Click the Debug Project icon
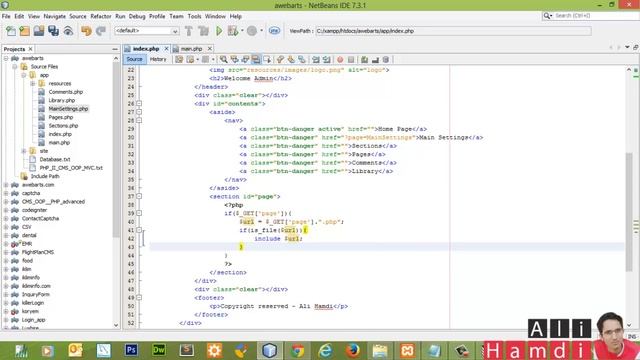 coord(233,31)
